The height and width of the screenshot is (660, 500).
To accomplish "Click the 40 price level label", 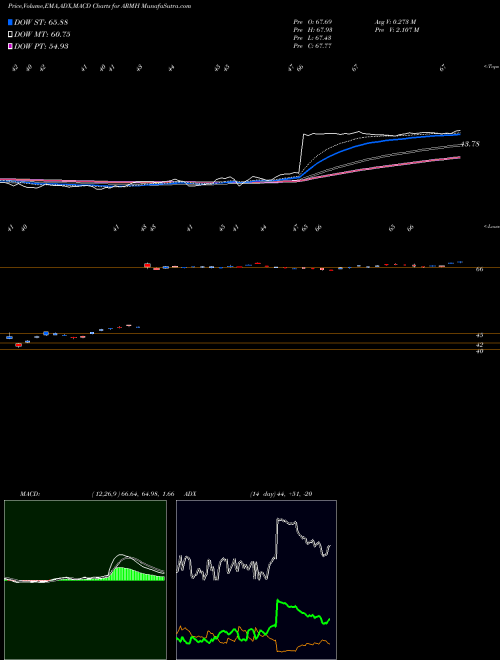I will [479, 351].
